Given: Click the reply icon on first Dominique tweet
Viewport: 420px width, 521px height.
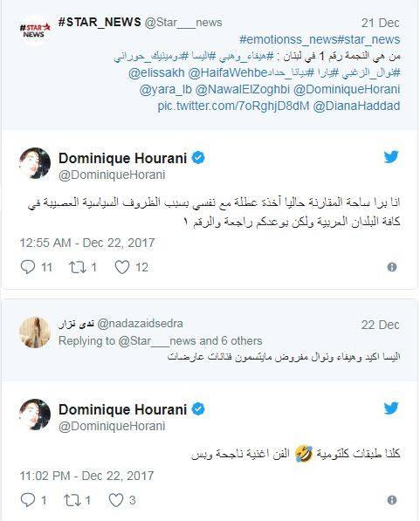Looking at the screenshot, I should click(28, 267).
